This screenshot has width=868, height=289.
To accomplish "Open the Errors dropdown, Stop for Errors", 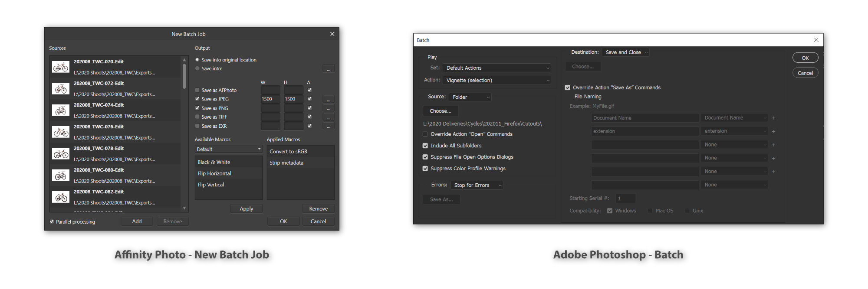I will [x=477, y=185].
